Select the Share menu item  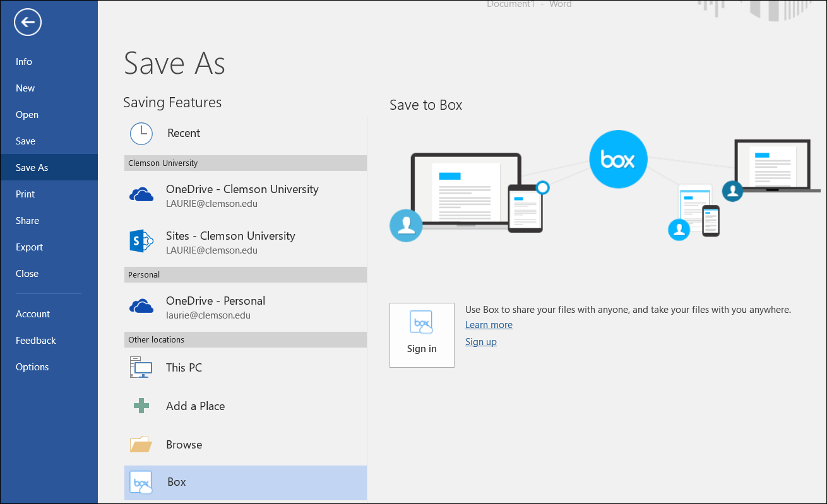click(27, 220)
